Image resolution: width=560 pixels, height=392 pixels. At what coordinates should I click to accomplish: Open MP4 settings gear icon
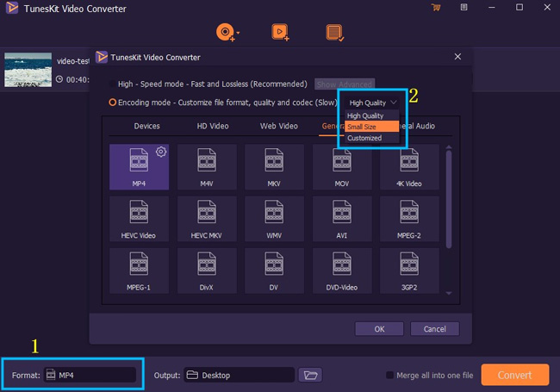click(161, 152)
